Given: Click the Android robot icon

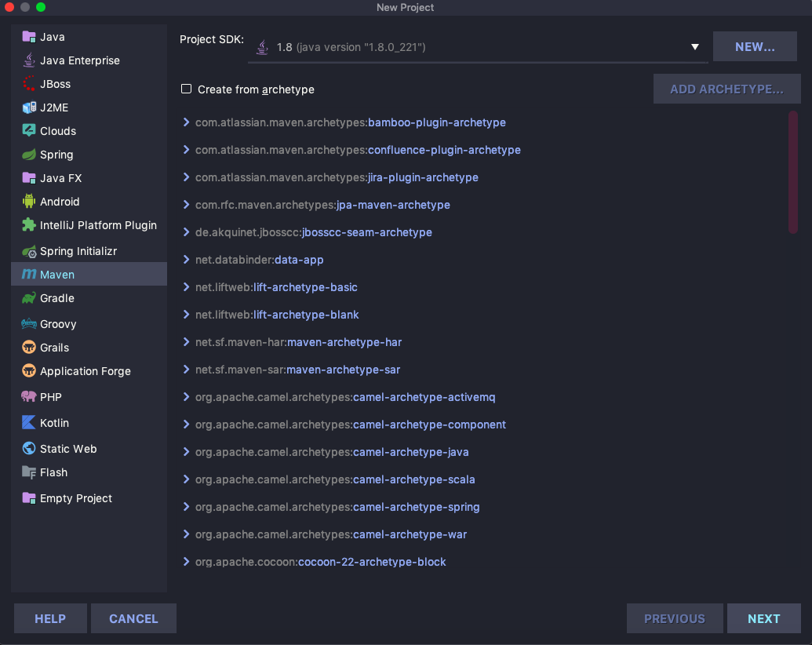Looking at the screenshot, I should [x=29, y=201].
